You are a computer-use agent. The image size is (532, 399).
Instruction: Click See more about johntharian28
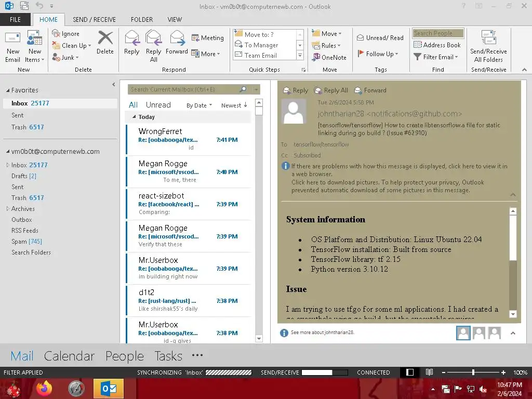(x=322, y=332)
